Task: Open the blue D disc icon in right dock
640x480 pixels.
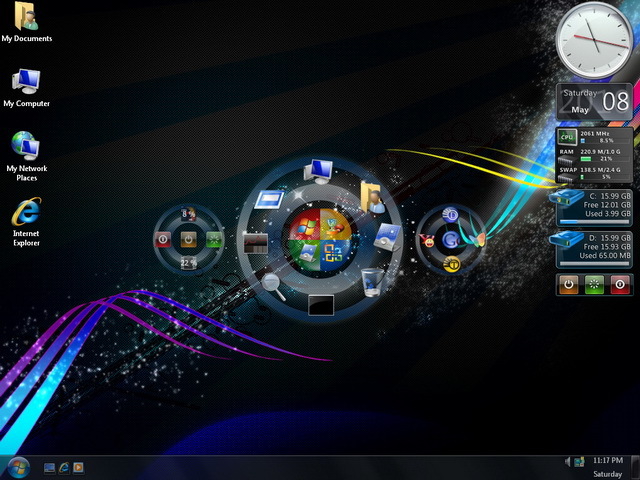Action: point(451,215)
